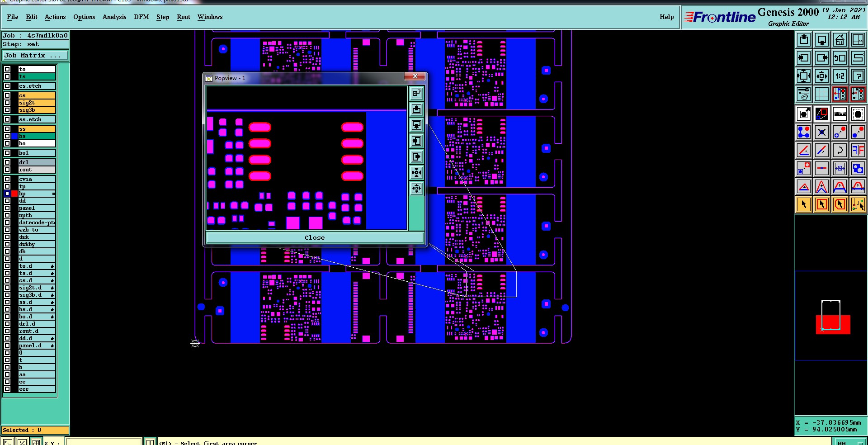Click the mirror F tool icon

pos(858,150)
